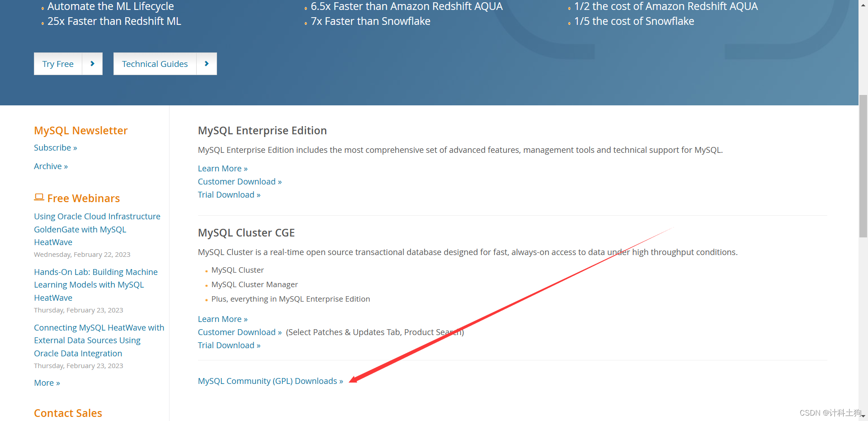The height and width of the screenshot is (421, 868).
Task: Click the MySQL Newsletter heading
Action: [81, 131]
